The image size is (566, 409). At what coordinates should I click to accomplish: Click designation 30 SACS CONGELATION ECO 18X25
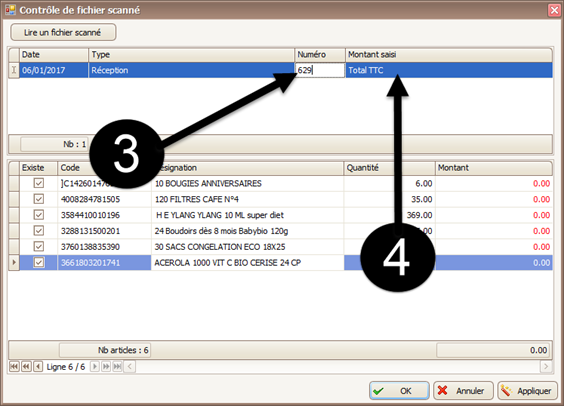(248, 247)
